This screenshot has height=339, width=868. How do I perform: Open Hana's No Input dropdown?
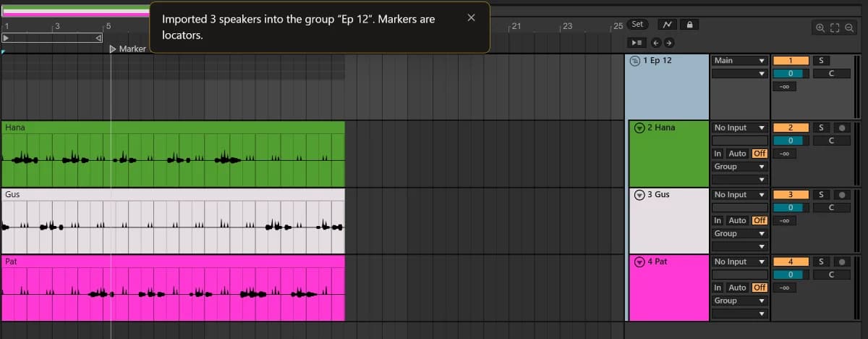pos(739,127)
